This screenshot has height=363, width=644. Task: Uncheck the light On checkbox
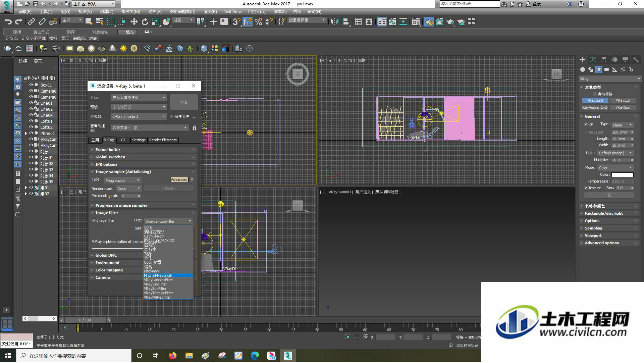pos(586,124)
